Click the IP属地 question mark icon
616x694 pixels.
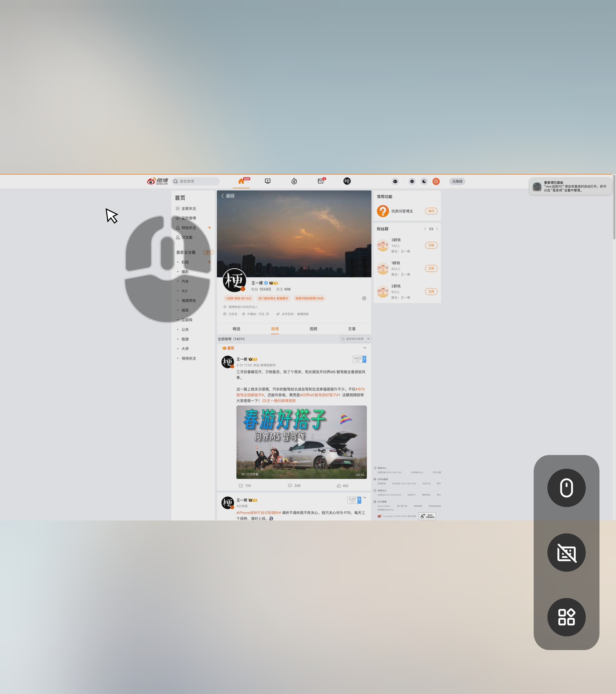click(267, 314)
